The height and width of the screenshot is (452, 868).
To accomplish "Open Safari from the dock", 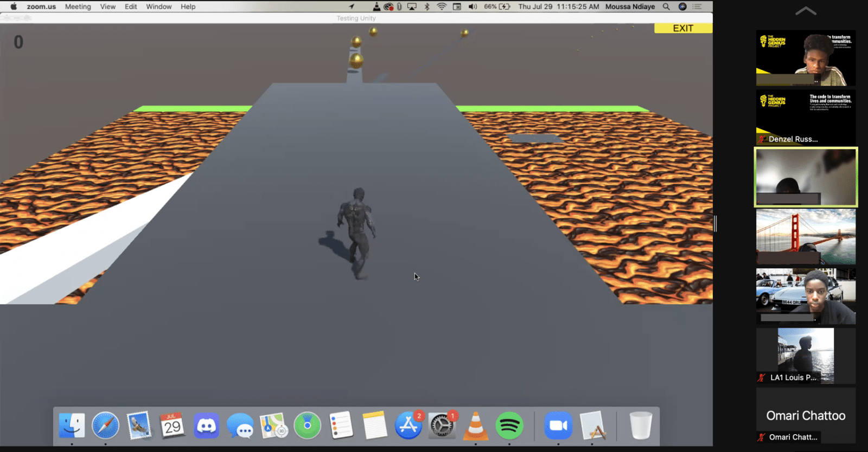I will pyautogui.click(x=105, y=425).
